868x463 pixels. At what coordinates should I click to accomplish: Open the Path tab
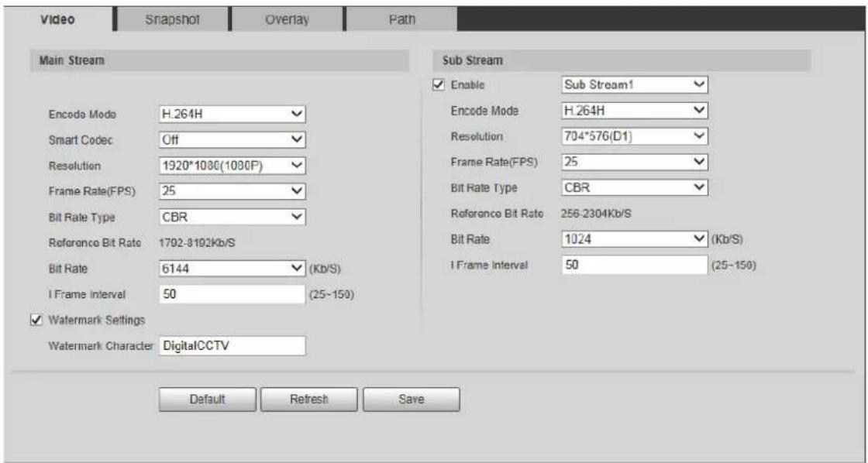click(402, 19)
